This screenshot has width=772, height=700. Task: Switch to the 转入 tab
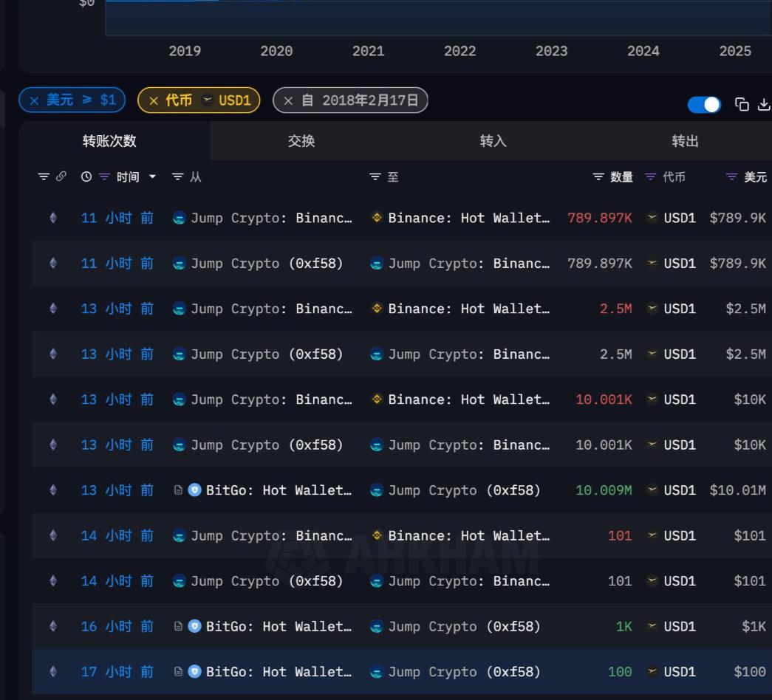pyautogui.click(x=493, y=141)
